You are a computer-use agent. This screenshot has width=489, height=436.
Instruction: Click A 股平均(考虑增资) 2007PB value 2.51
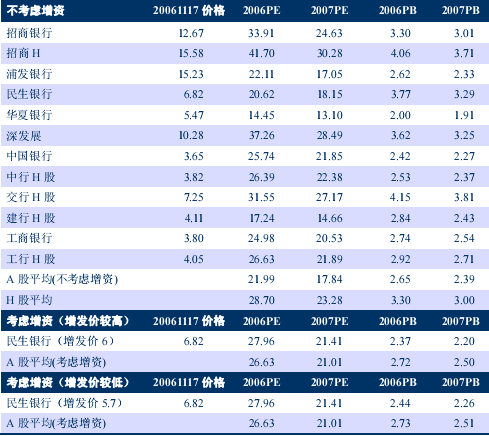464,423
